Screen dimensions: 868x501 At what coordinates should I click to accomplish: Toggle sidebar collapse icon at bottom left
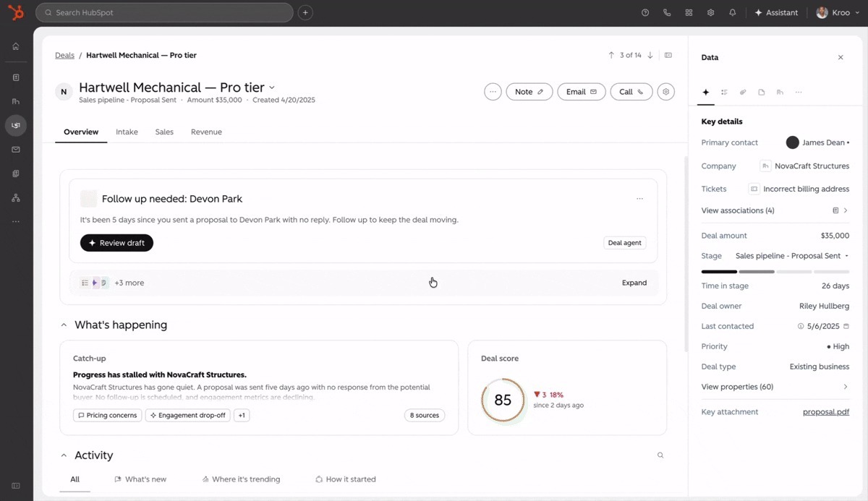16,486
